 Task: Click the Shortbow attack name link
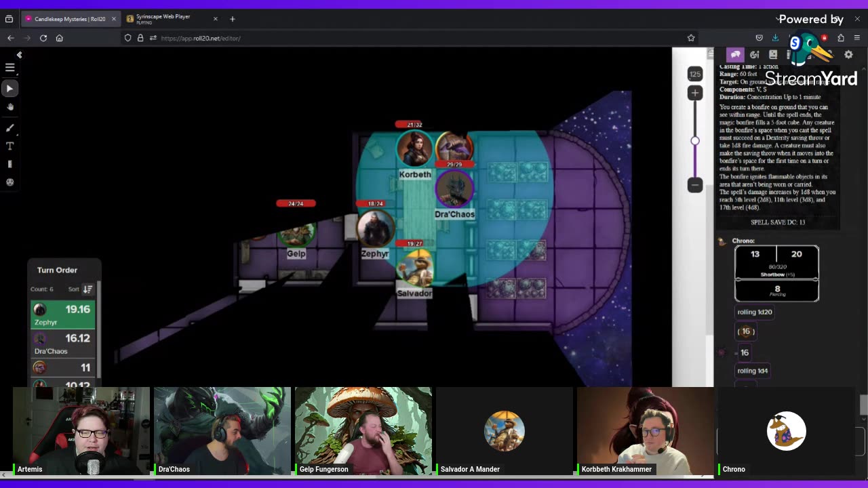[x=772, y=274]
